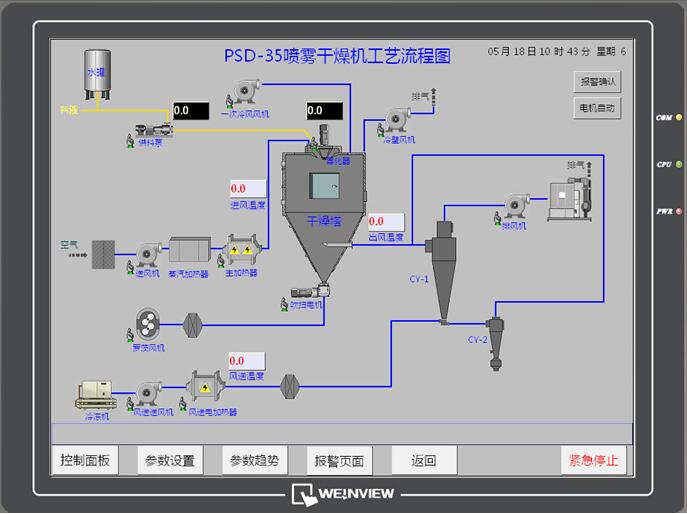
Task: Open the 参数趋势 trends page
Action: (254, 461)
